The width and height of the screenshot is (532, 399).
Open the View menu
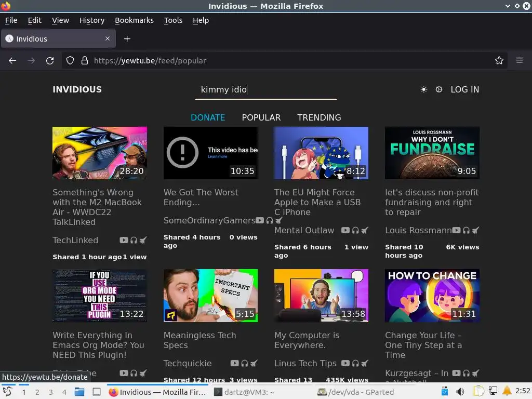(x=60, y=20)
